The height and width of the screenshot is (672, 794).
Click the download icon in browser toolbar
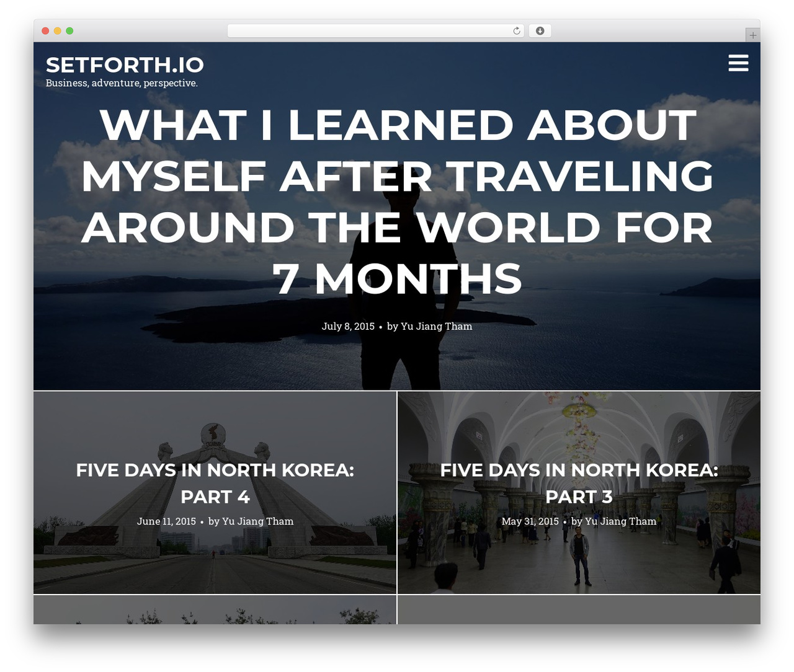[x=540, y=31]
